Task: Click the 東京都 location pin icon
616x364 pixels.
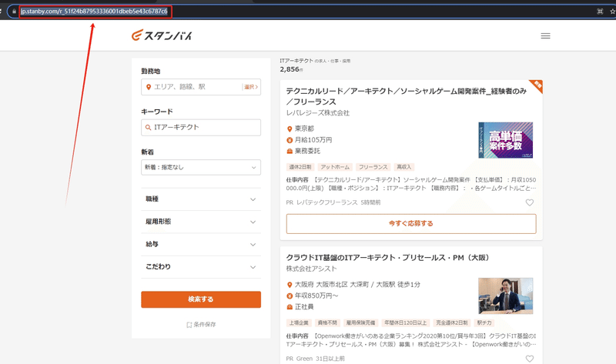Action: pos(290,129)
